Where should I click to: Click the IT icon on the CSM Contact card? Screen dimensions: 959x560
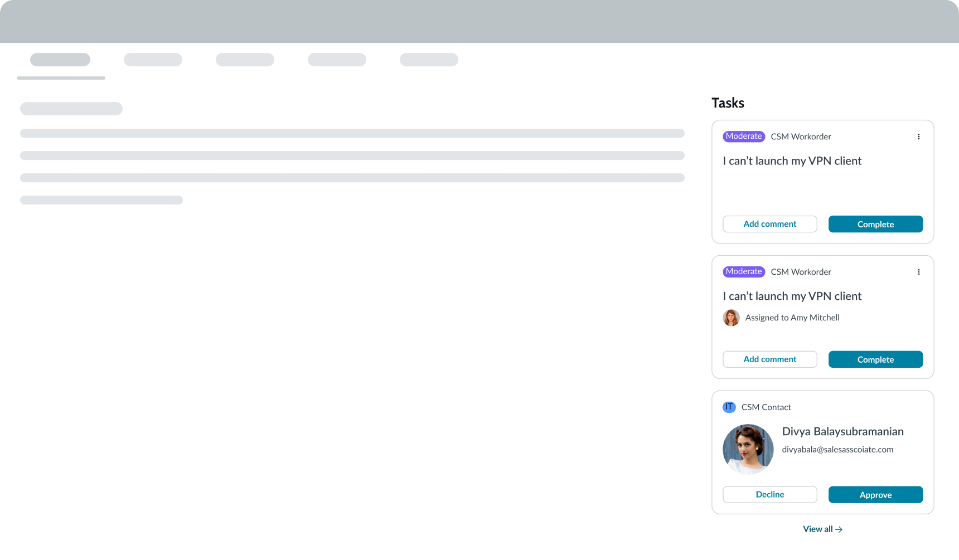pyautogui.click(x=729, y=407)
